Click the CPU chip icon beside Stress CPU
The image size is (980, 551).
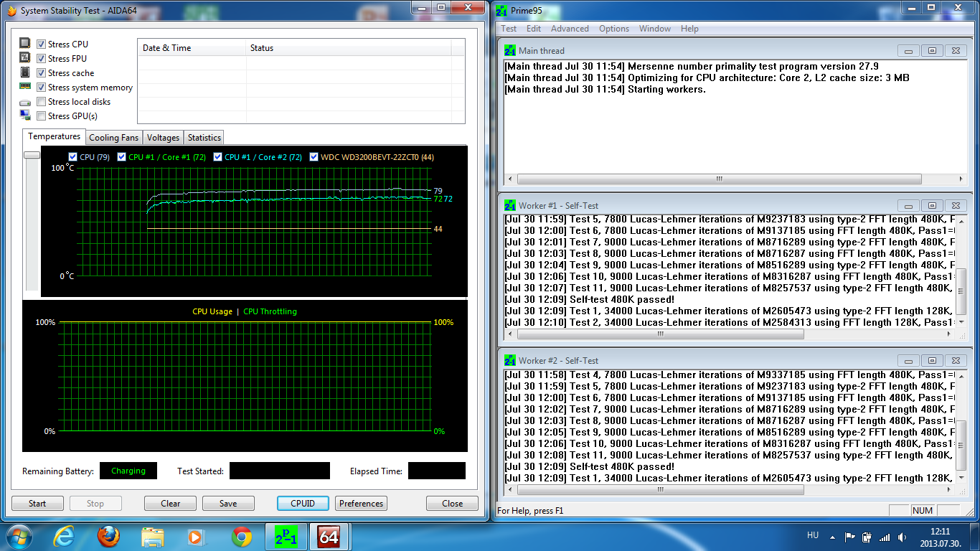[25, 44]
